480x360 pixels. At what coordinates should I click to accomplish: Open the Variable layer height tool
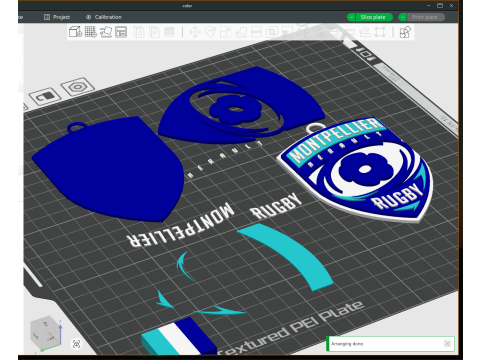point(169,32)
